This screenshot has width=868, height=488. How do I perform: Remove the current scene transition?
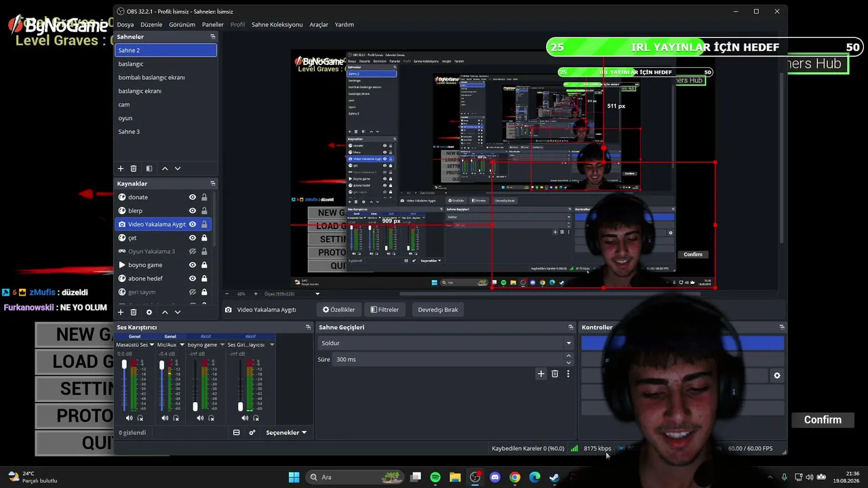pos(555,373)
